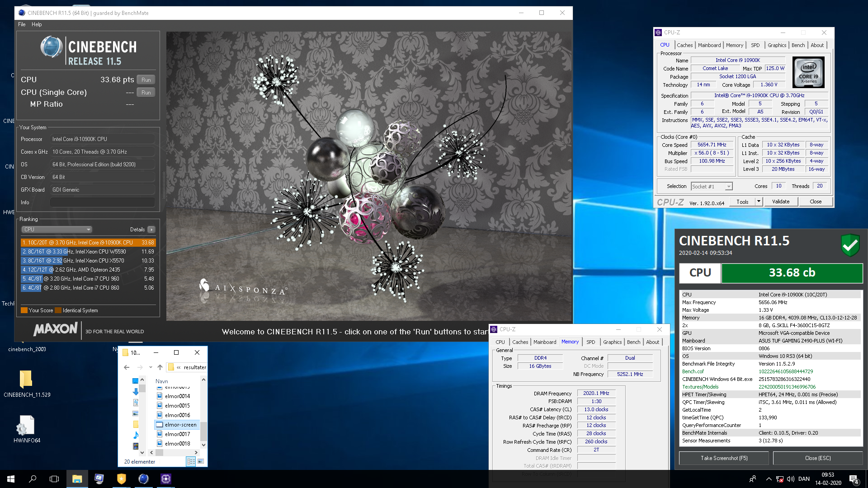
Task: Click the taskbar search magnifier
Action: (33, 479)
